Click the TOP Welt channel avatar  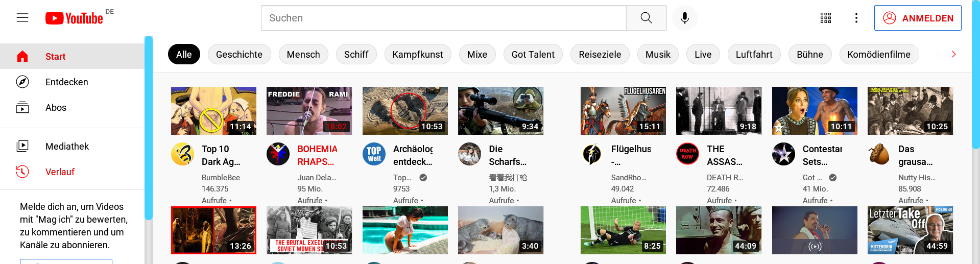click(x=374, y=154)
